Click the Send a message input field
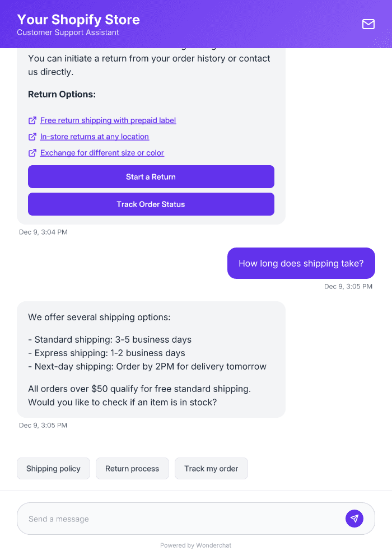The image size is (392, 560). coord(168,519)
